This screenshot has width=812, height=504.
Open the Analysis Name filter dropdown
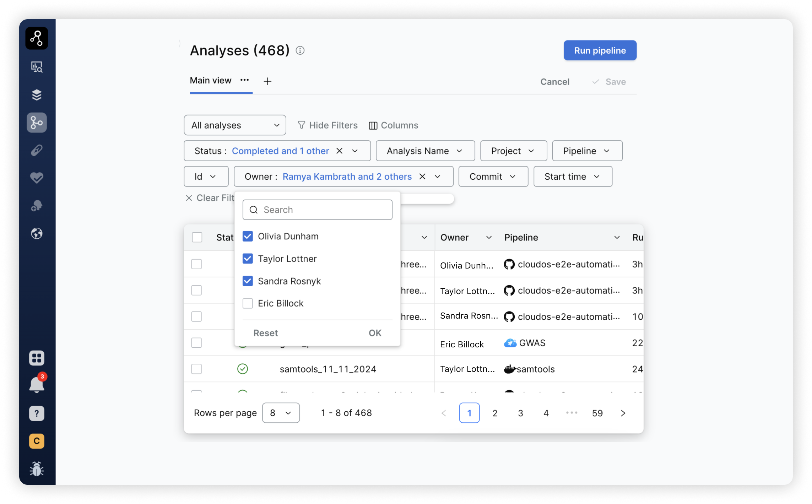tap(425, 151)
